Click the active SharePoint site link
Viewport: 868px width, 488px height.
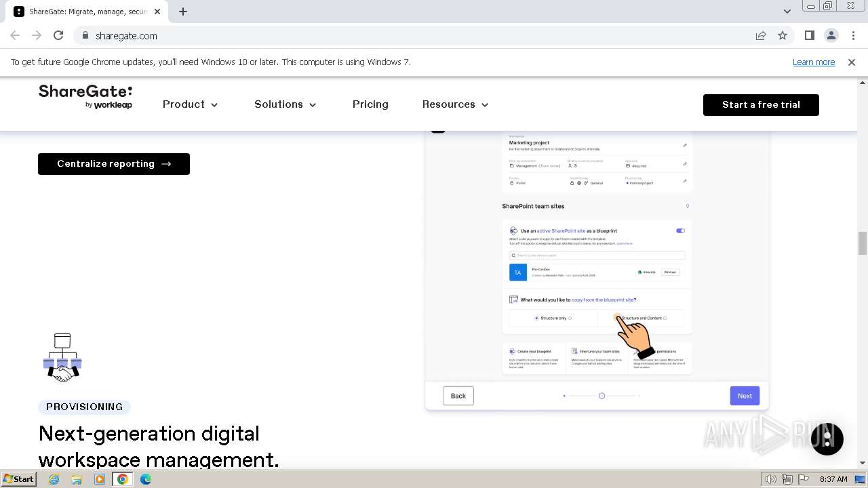561,231
